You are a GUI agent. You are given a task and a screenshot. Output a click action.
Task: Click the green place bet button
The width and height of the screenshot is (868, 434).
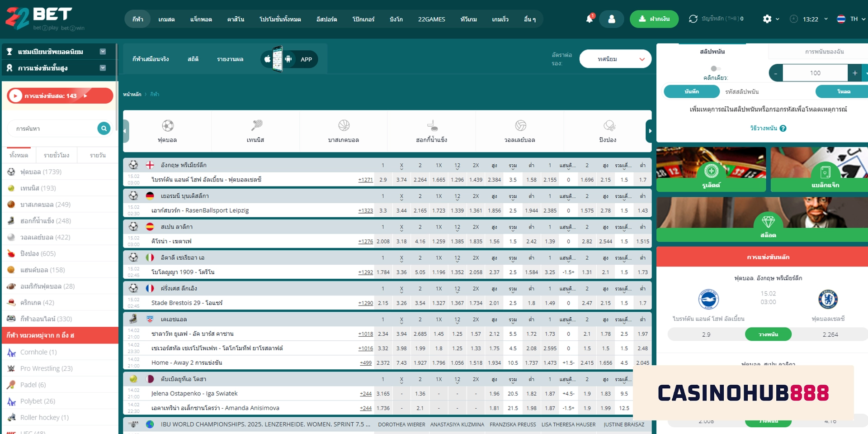coord(768,334)
